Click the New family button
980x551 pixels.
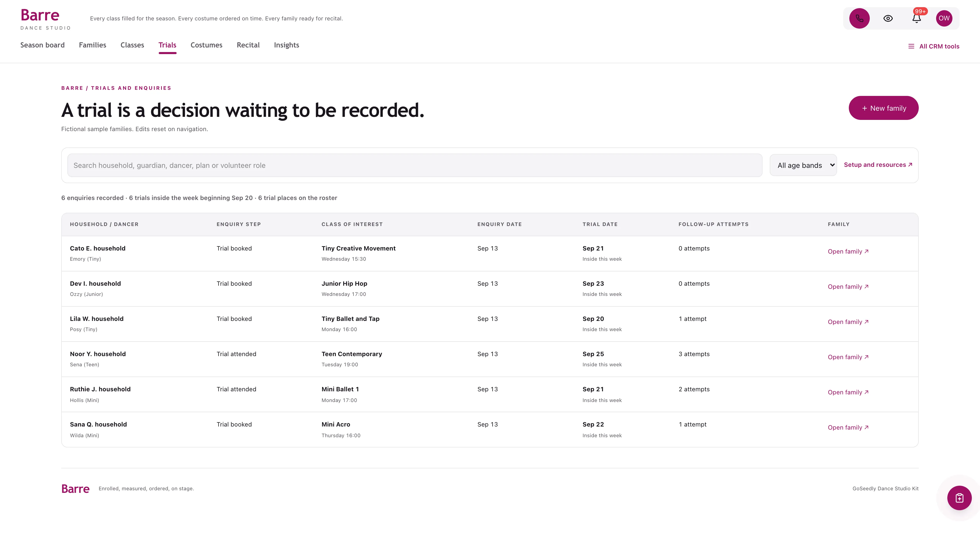883,108
